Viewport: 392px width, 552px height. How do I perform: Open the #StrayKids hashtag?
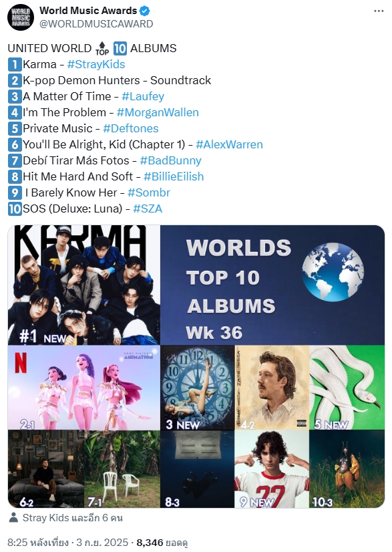coord(96,64)
